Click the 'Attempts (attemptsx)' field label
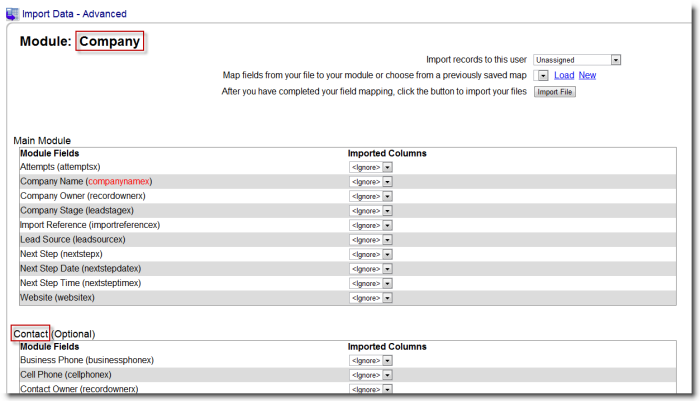The height and width of the screenshot is (401, 700). pyautogui.click(x=60, y=167)
